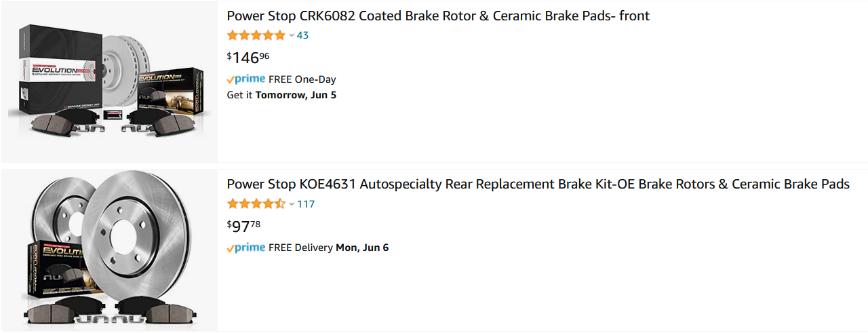Open Power Stop KOE4631 Autospecialty Rear Brake Kit title
Viewport: 868px width, 333px height.
pyautogui.click(x=538, y=184)
